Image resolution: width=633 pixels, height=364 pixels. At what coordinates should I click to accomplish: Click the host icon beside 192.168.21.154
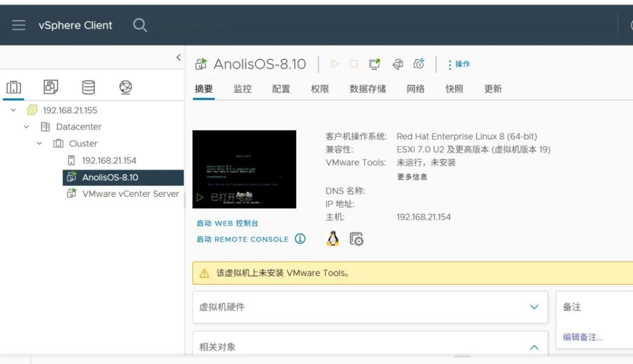(72, 160)
